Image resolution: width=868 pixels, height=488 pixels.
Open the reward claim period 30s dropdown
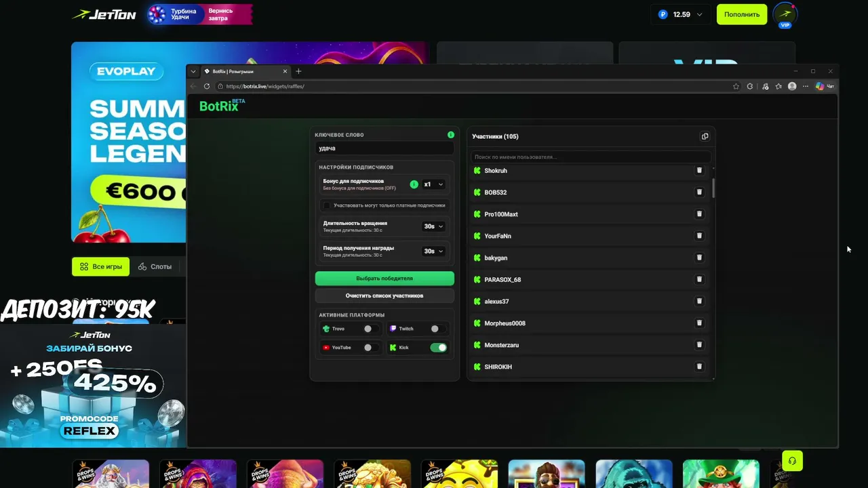pos(434,251)
